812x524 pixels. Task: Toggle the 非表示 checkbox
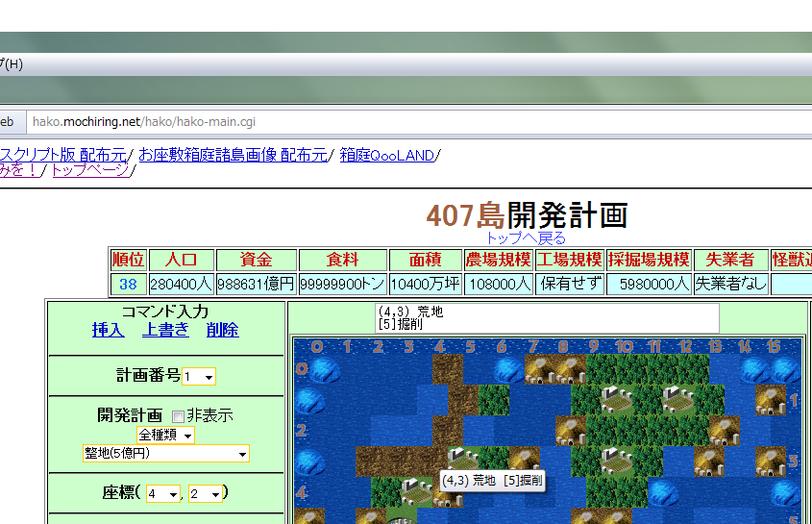[178, 416]
